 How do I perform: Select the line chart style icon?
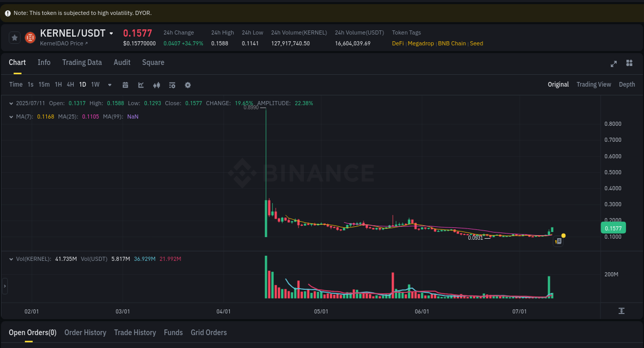pyautogui.click(x=141, y=85)
